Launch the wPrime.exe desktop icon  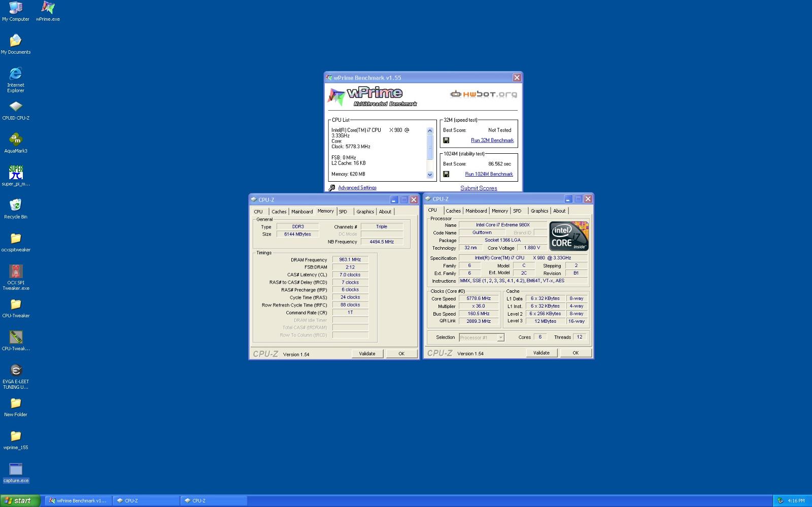point(48,11)
